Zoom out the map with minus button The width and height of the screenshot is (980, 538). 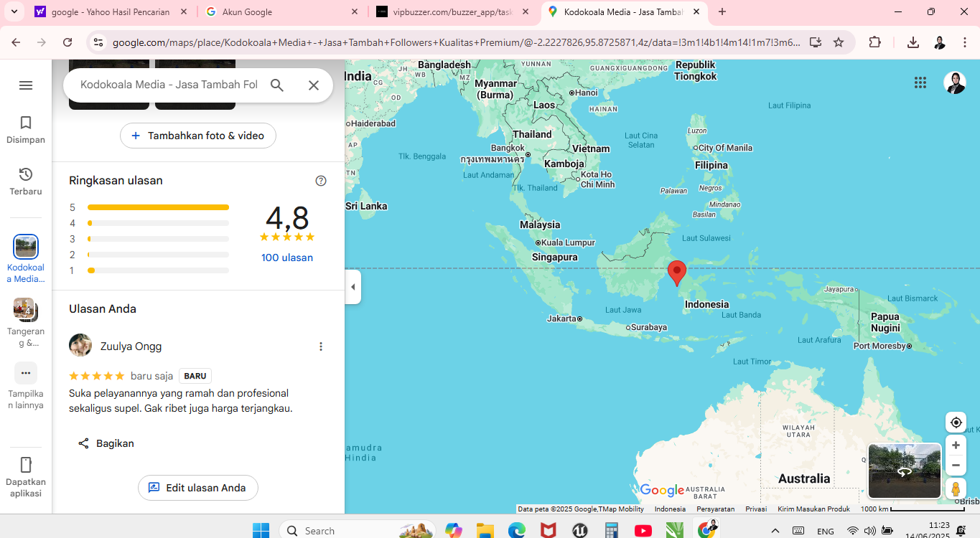coord(956,465)
